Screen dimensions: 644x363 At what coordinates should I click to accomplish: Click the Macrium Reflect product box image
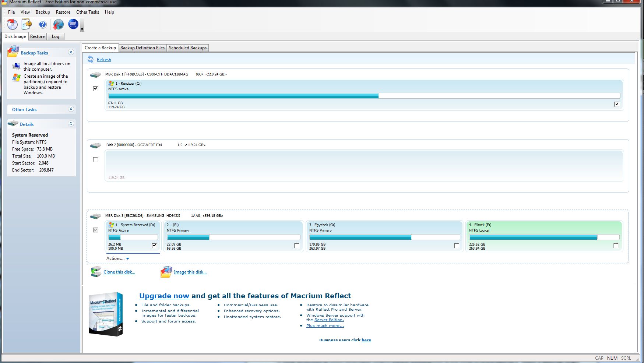click(106, 314)
